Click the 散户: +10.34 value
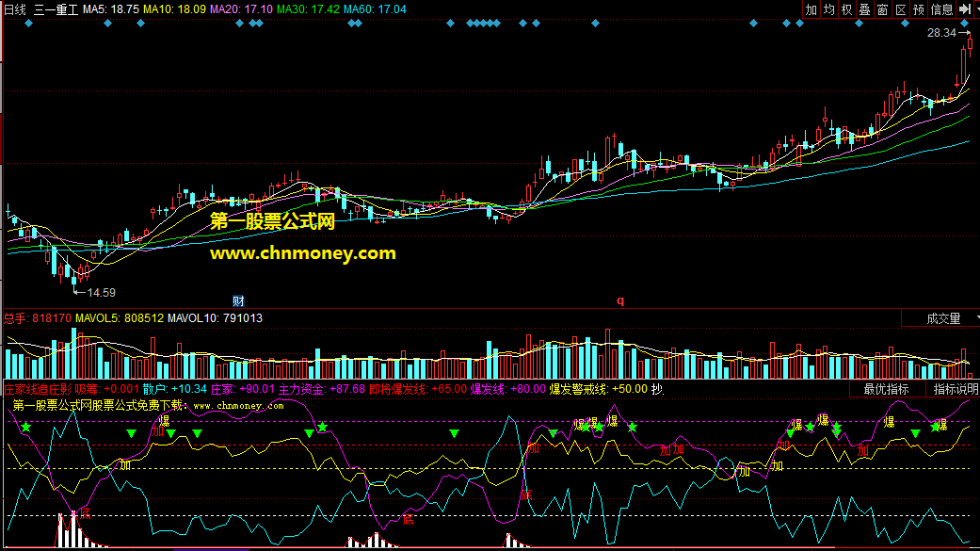Viewport: 980px width, 551px height. 174,389
